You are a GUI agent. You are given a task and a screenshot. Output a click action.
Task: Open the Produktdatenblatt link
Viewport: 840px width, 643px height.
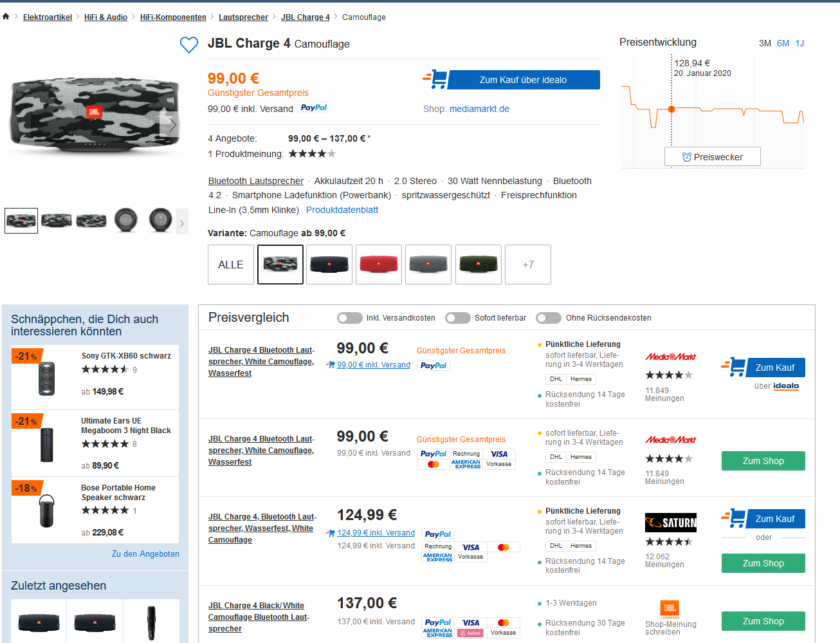coord(342,210)
